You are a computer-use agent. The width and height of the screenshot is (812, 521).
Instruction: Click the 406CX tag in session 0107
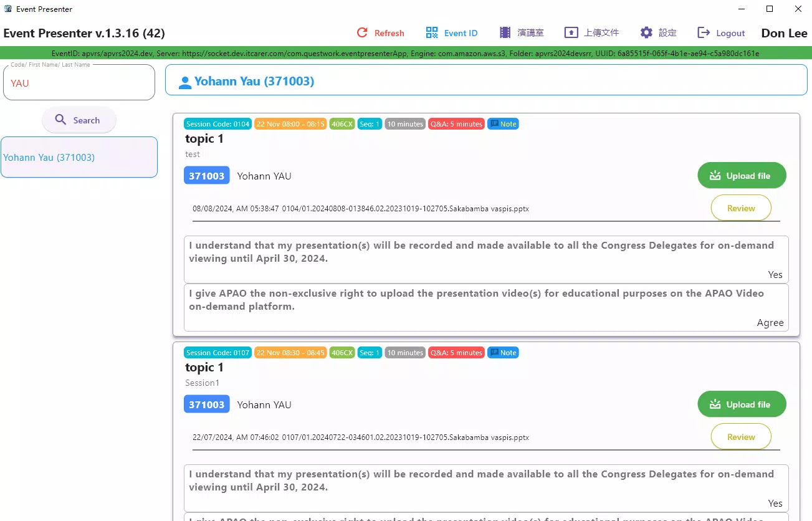click(342, 353)
